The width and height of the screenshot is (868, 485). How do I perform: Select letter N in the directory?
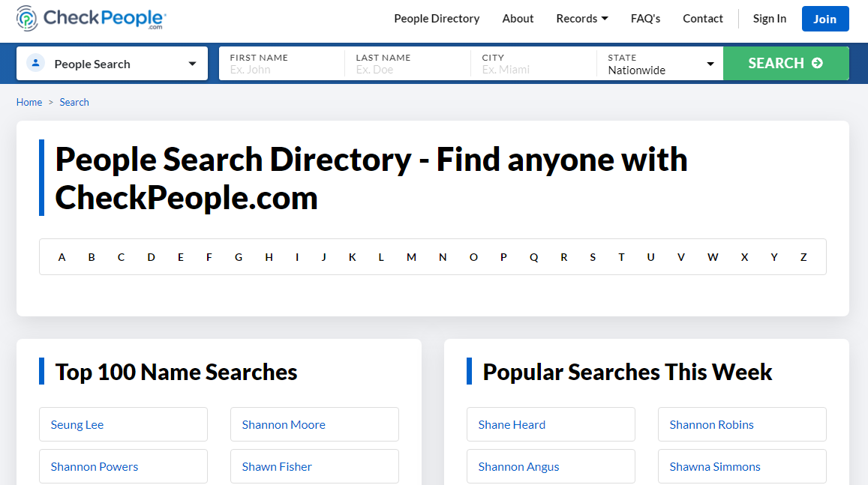pos(443,257)
